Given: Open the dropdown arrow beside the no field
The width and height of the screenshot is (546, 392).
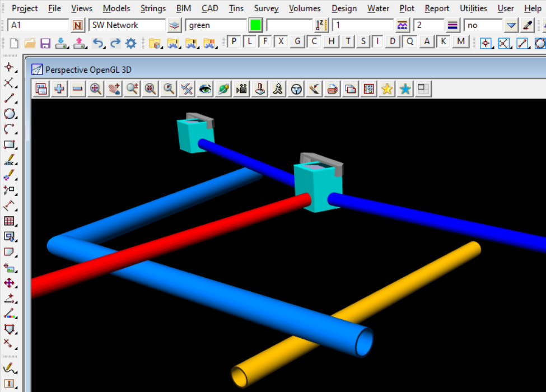Looking at the screenshot, I should (511, 25).
